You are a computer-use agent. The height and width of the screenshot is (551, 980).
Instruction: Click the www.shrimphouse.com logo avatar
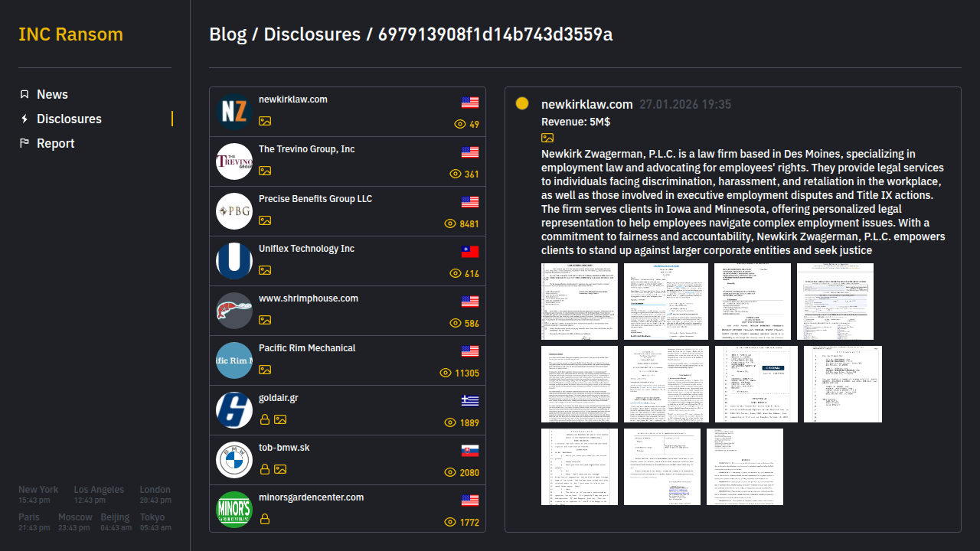pos(234,311)
